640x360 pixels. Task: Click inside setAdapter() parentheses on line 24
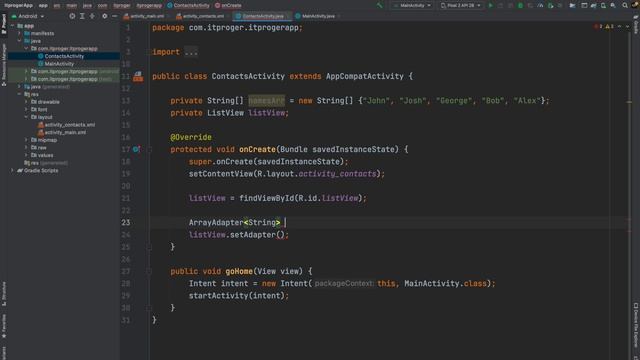(280, 235)
